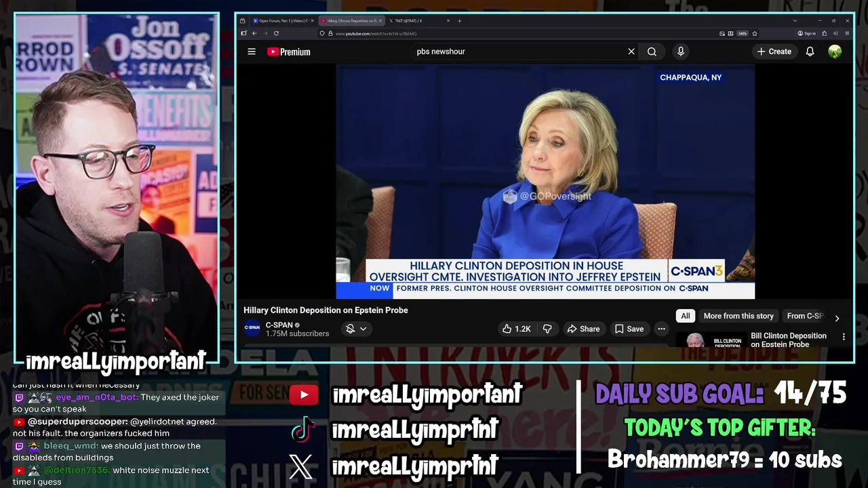Click bleeq_wmd chat username
Image resolution: width=868 pixels, height=488 pixels.
(x=71, y=446)
